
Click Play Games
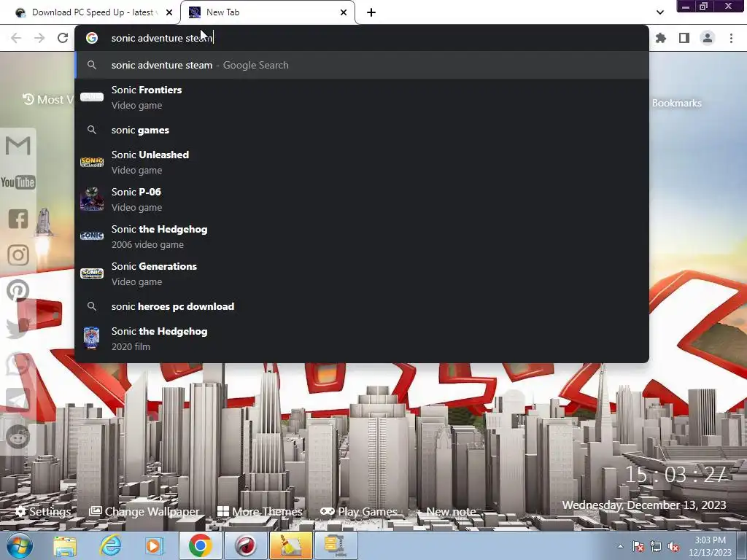tap(359, 511)
